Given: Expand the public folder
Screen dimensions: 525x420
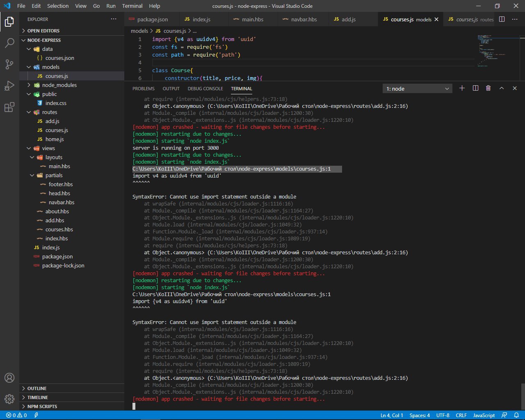Looking at the screenshot, I should coord(72,94).
